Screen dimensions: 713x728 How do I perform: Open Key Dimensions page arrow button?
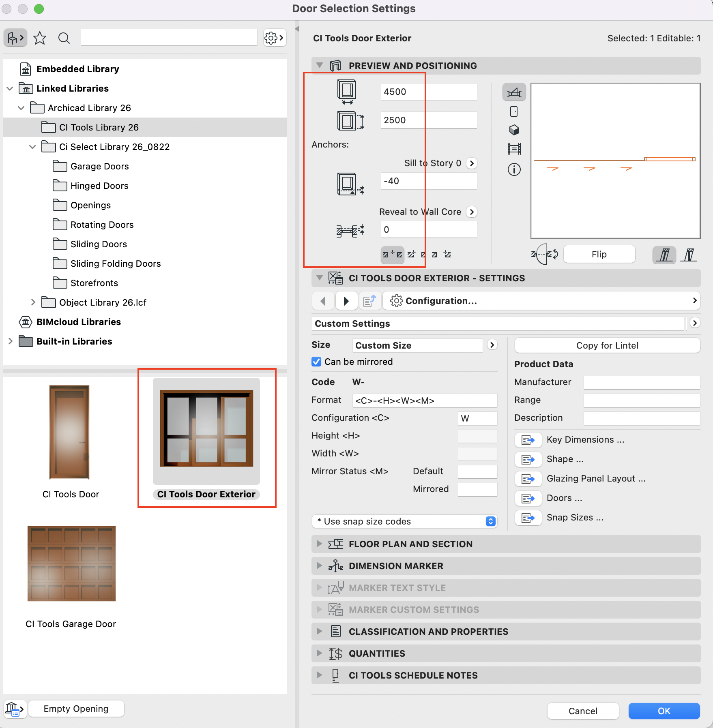point(528,440)
